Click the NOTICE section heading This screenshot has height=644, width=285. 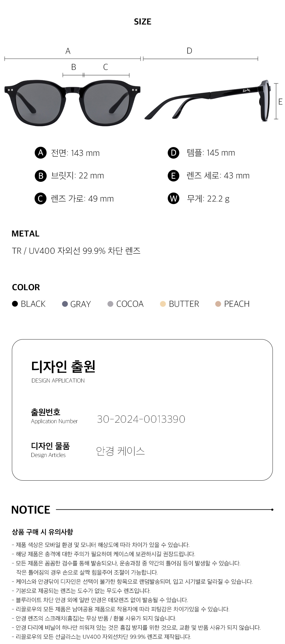[31, 510]
